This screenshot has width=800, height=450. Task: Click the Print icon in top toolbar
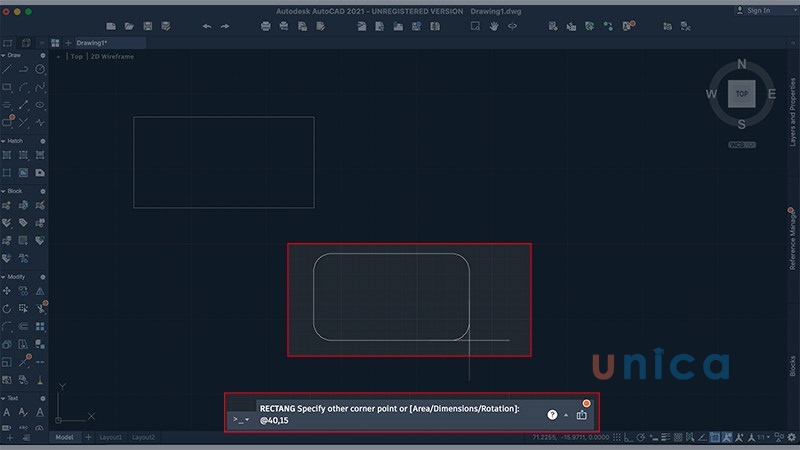pos(265,26)
